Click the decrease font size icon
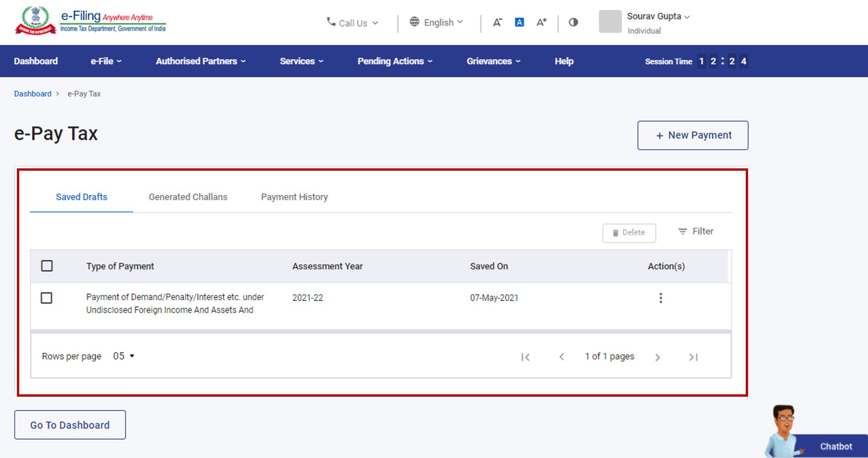 (497, 22)
